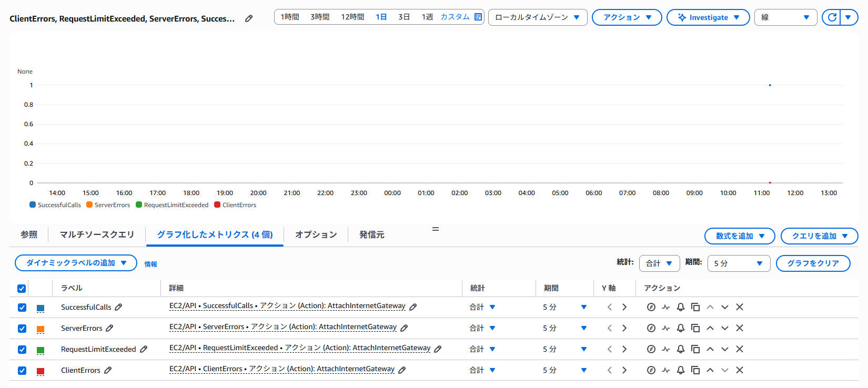
Task: Switch to the マルチソースクエリ tab
Action: coord(97,234)
